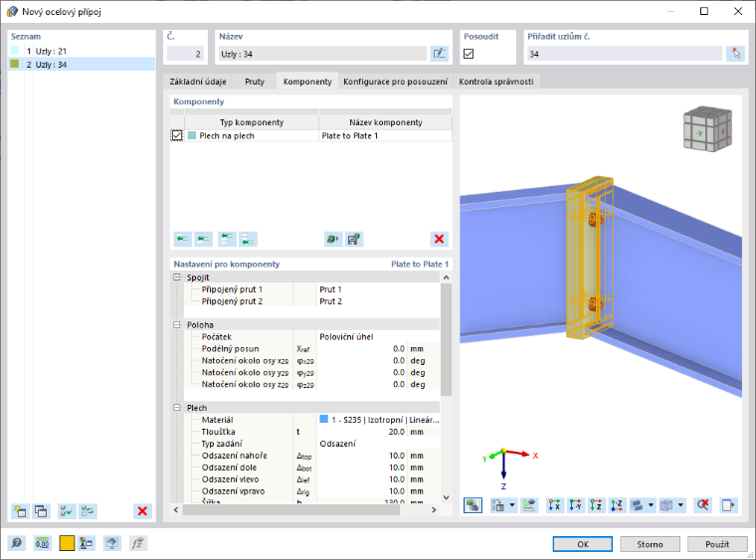Viewport: 756px width, 560px height.
Task: Click the Plate to Plate 1 component name cell
Action: tap(385, 136)
